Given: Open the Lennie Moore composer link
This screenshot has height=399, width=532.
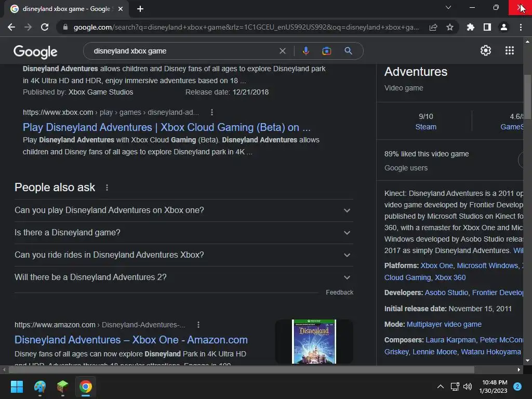Looking at the screenshot, I should coord(435,352).
